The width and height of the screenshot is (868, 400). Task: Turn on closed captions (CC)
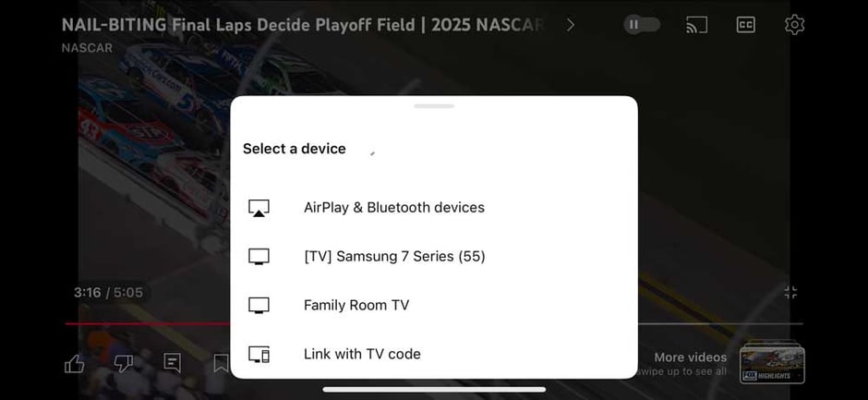click(x=745, y=25)
